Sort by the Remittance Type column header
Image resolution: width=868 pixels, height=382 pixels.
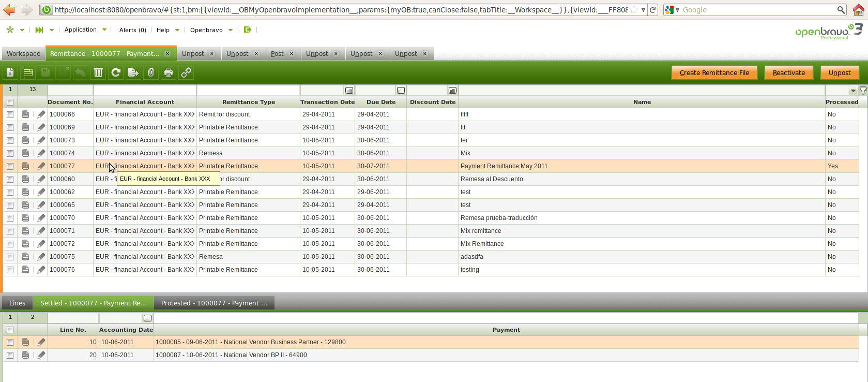[249, 102]
